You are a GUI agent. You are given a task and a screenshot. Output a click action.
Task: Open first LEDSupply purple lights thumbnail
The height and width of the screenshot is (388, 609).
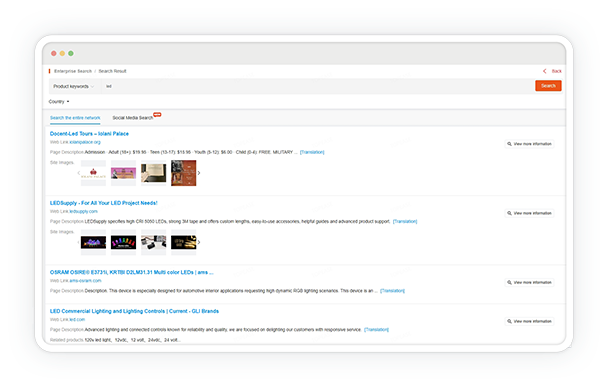coord(93,242)
